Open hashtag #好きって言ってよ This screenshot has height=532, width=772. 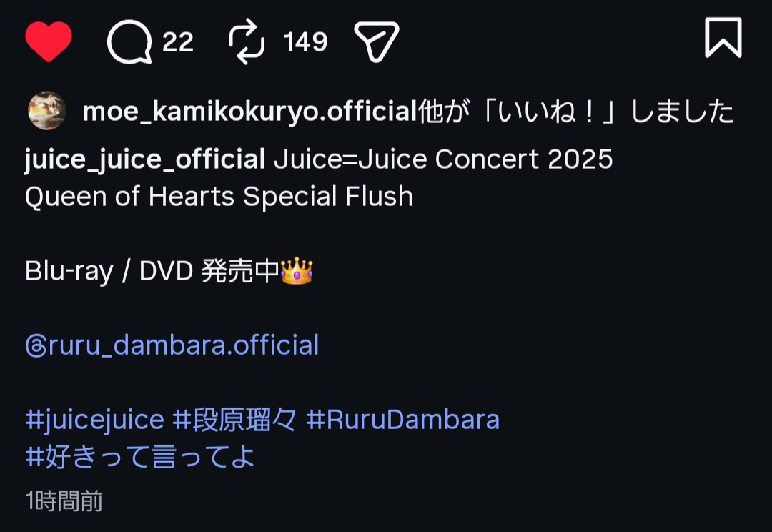[x=140, y=457]
